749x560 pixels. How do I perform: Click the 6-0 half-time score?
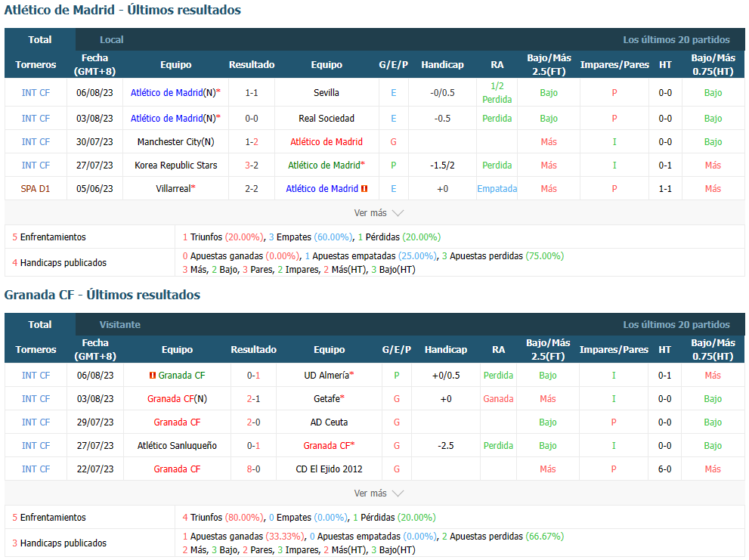pos(665,469)
